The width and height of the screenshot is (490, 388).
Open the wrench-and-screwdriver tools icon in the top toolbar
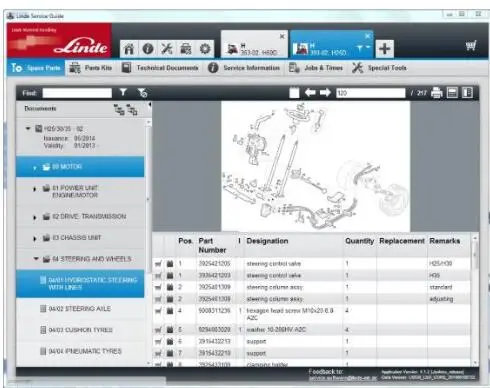coord(167,49)
